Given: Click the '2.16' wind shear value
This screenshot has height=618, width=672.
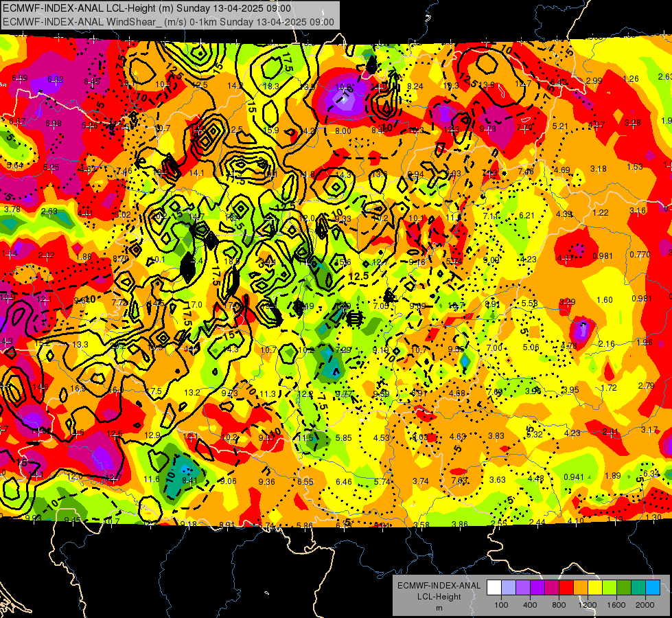Looking at the screenshot, I should click(x=606, y=344).
